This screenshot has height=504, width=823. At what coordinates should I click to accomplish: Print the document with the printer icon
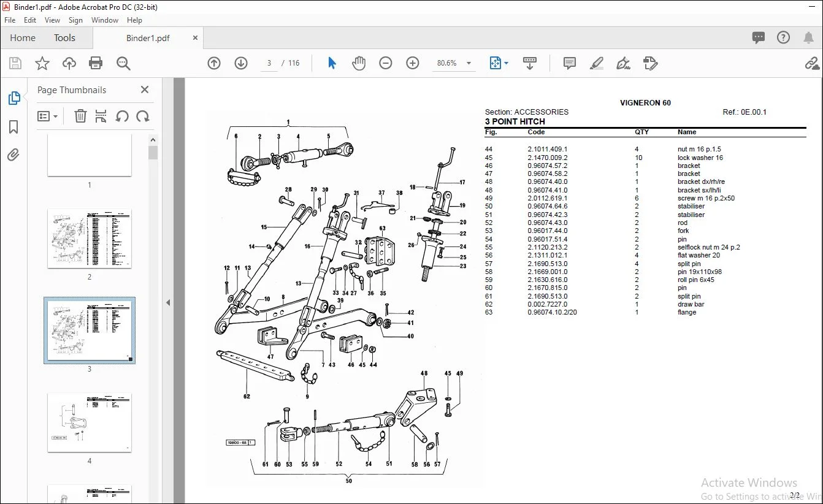click(x=96, y=63)
